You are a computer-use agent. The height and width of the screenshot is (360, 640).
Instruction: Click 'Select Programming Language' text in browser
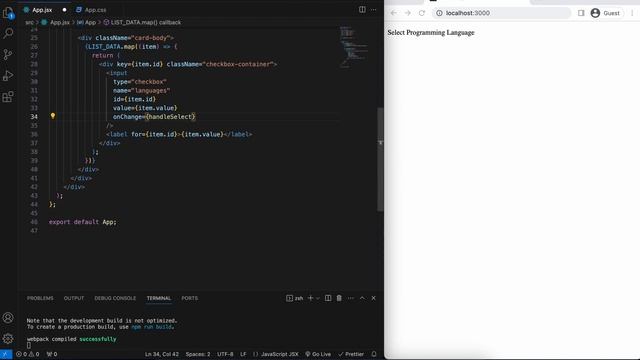(431, 32)
